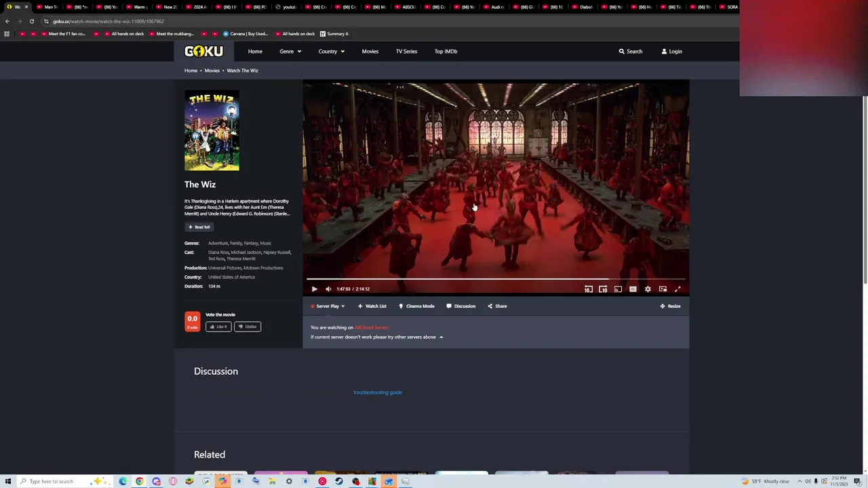
Task: Switch to the 'Warm' tab
Action: [x=138, y=7]
